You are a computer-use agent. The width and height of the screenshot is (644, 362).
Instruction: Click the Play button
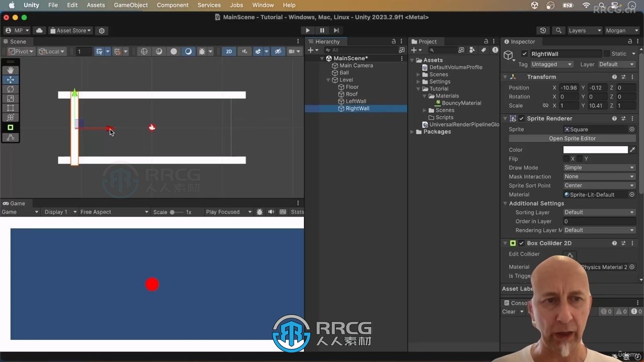(308, 31)
